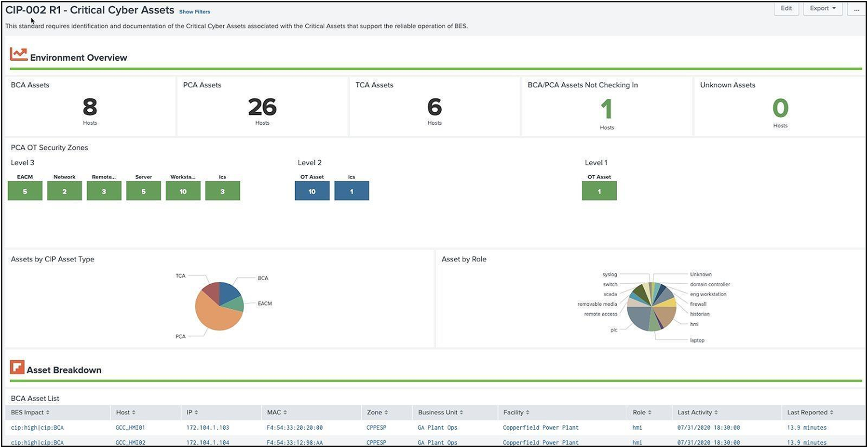Click the domain controller legend label
Image resolution: width=868 pixels, height=448 pixels.
click(710, 284)
